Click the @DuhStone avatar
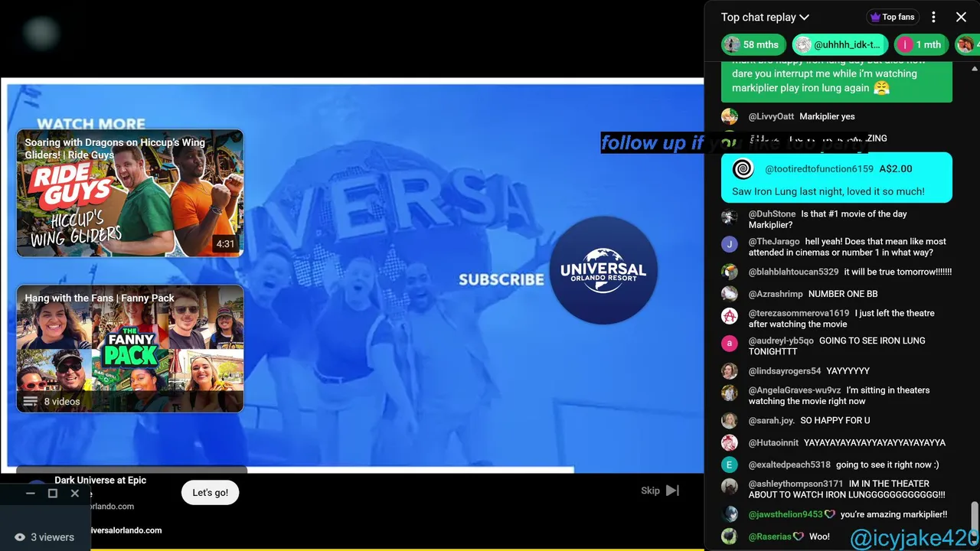Screen dimensions: 980x551 tap(730, 216)
